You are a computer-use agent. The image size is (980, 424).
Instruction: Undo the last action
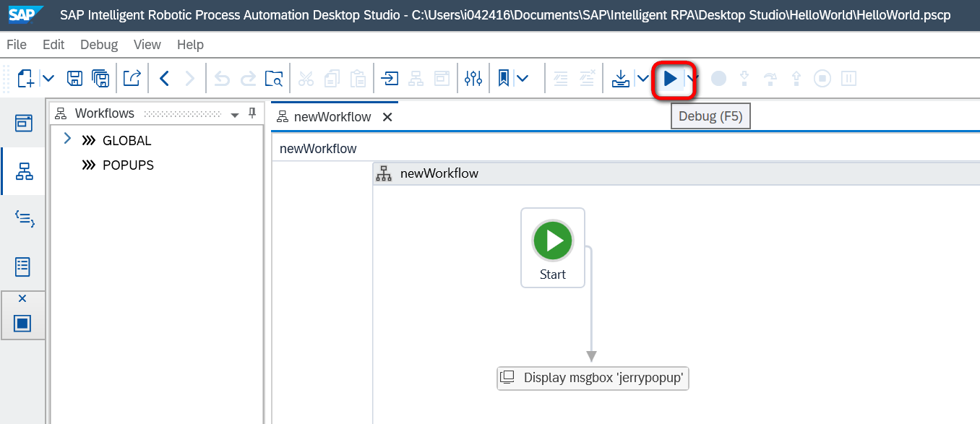click(x=222, y=78)
